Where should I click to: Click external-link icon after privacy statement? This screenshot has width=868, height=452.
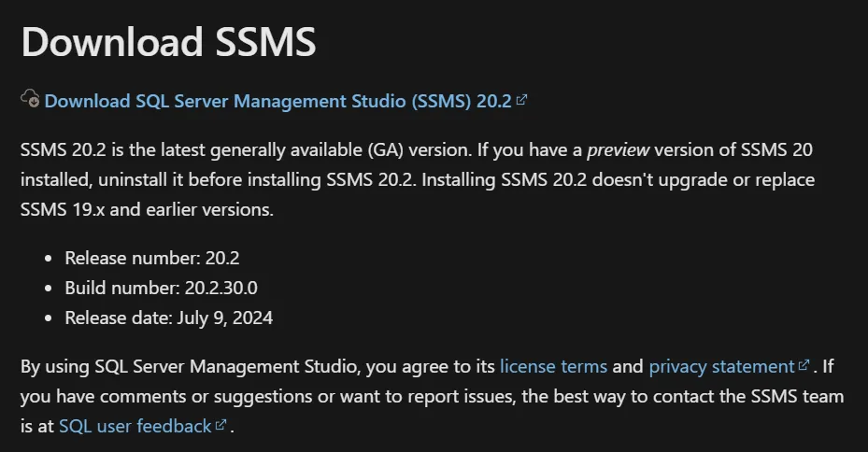click(804, 365)
